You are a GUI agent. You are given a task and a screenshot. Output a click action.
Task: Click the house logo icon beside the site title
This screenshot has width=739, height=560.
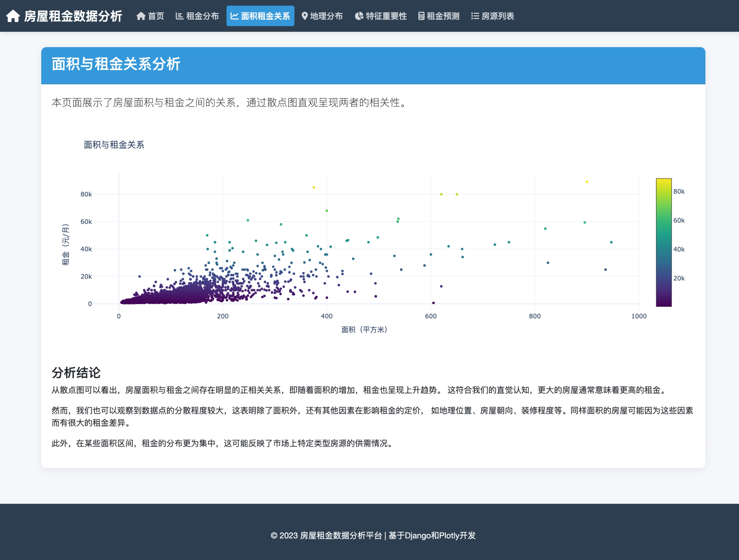[13, 16]
